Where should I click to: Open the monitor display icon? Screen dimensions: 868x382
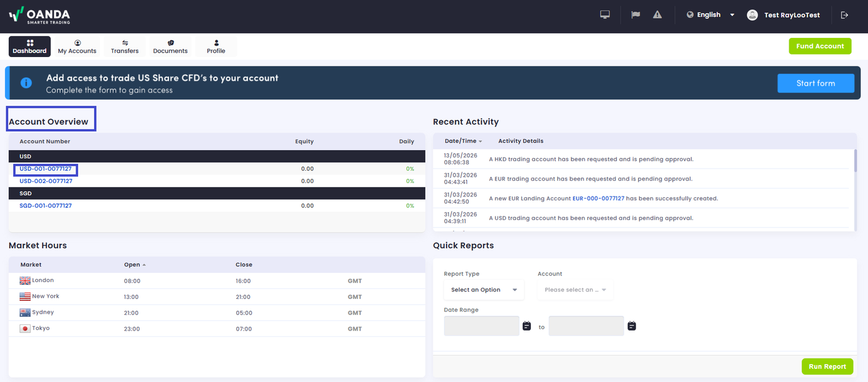coord(605,15)
